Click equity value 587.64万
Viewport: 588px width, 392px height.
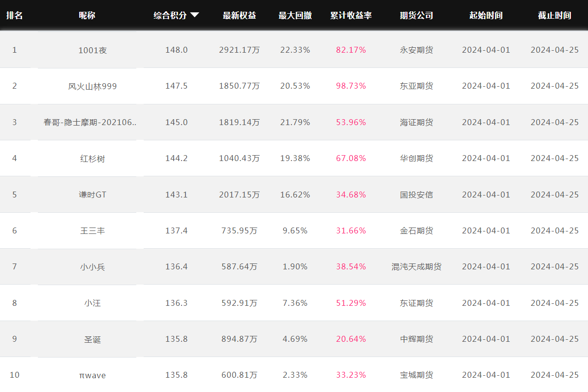tap(239, 266)
